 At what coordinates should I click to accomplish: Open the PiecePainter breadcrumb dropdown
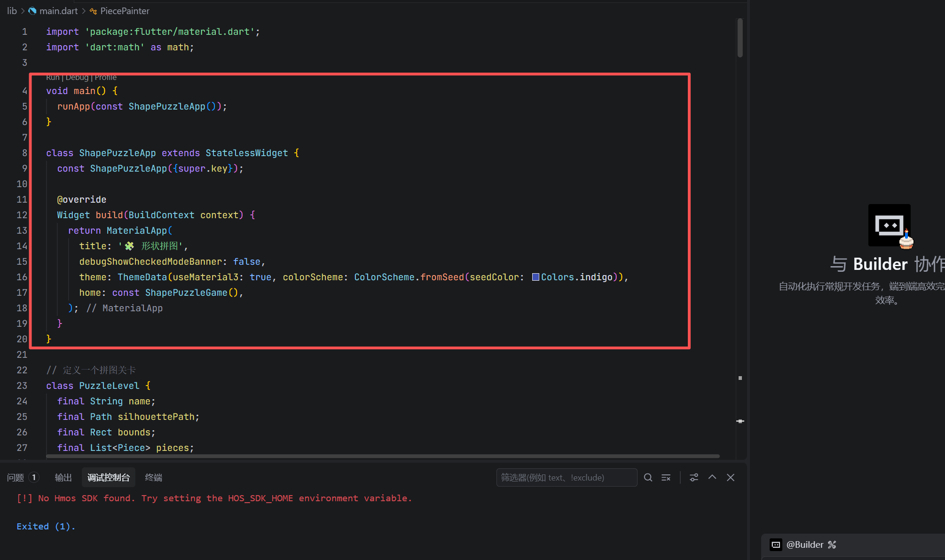coord(125,11)
